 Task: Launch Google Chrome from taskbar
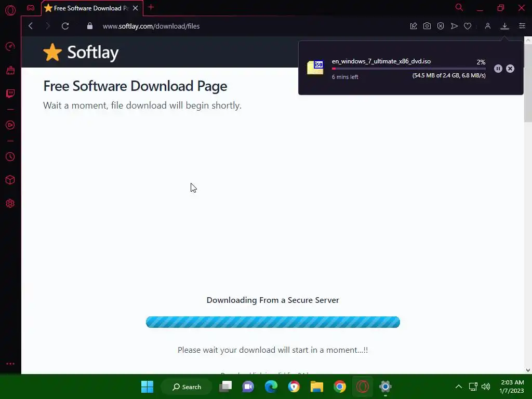(x=340, y=387)
